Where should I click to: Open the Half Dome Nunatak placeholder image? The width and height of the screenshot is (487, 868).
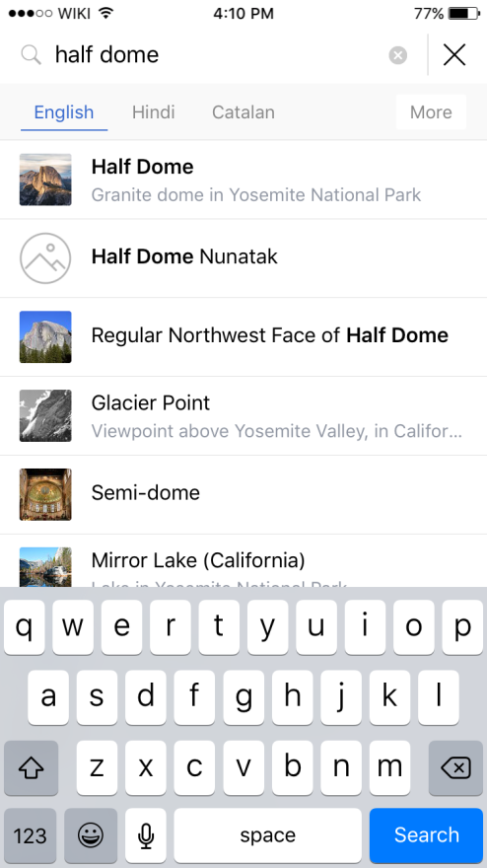[45, 258]
